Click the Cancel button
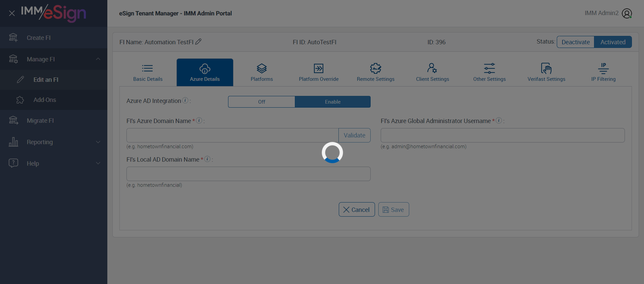 [357, 210]
